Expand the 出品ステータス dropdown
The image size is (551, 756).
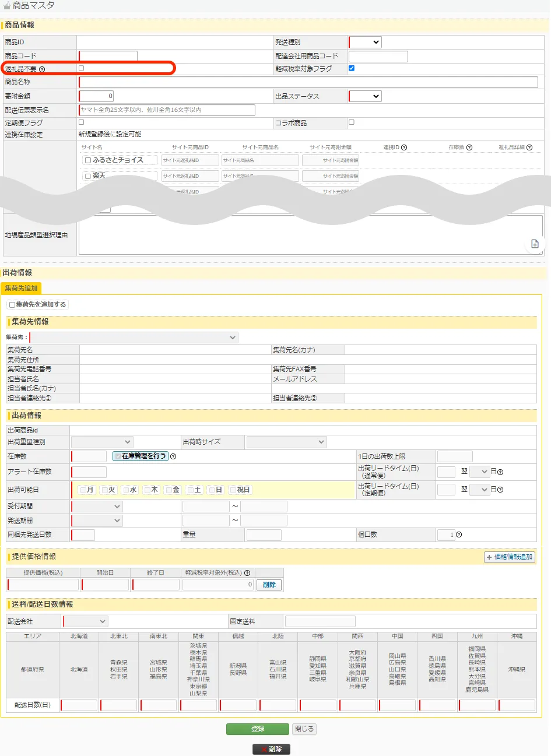coord(366,96)
